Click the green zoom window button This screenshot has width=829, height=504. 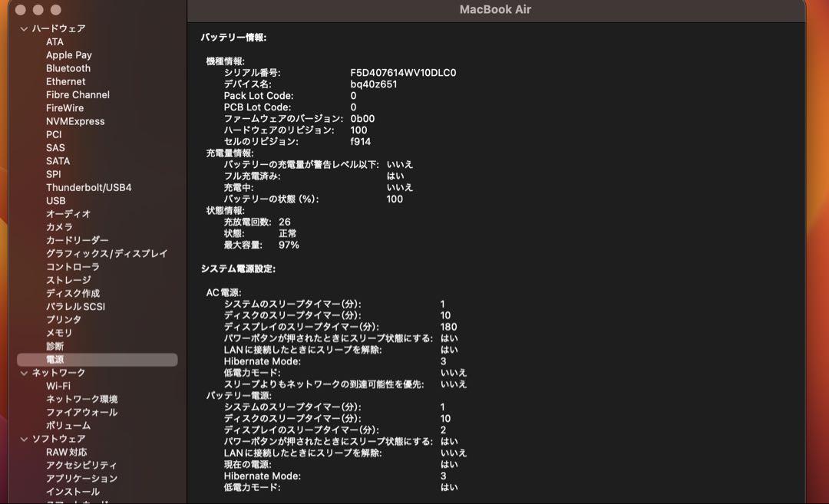click(x=55, y=10)
